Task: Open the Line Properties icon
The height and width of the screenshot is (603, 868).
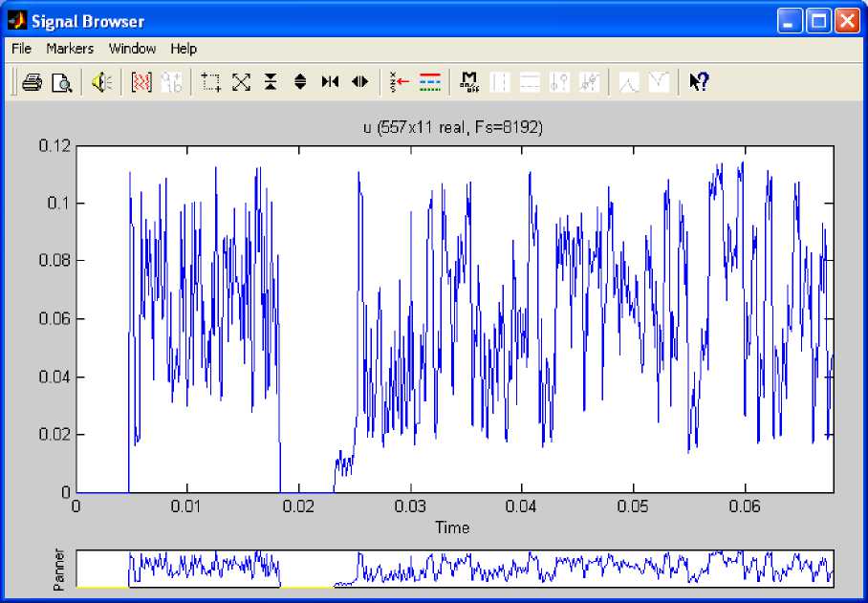Action: tap(429, 83)
